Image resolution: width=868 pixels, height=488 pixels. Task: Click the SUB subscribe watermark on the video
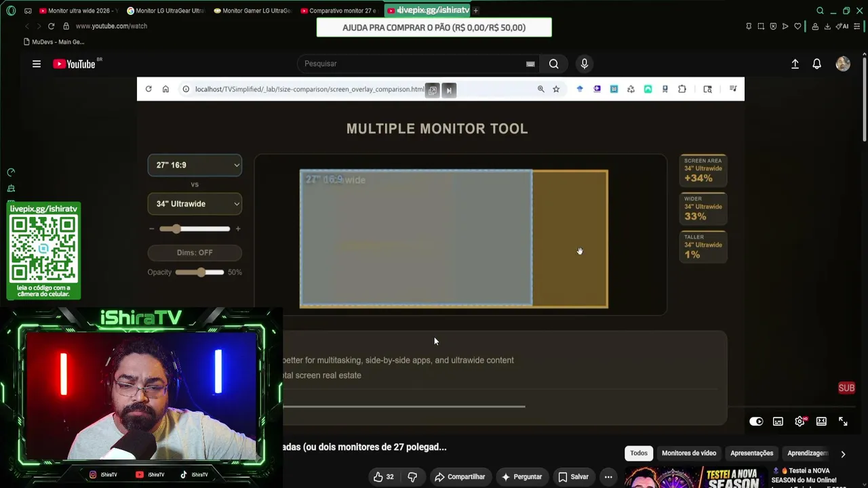pyautogui.click(x=846, y=388)
